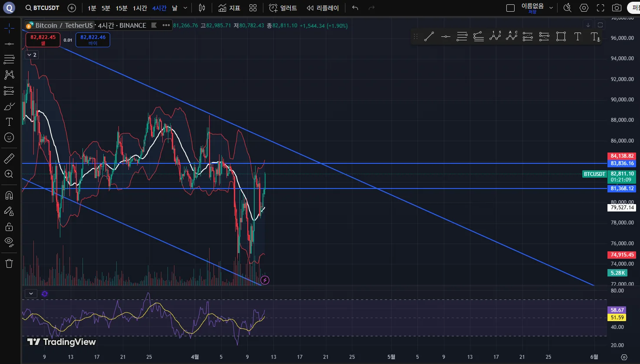
Task: Click the Bitcoin / TetherUS symbol title
Action: (64, 26)
